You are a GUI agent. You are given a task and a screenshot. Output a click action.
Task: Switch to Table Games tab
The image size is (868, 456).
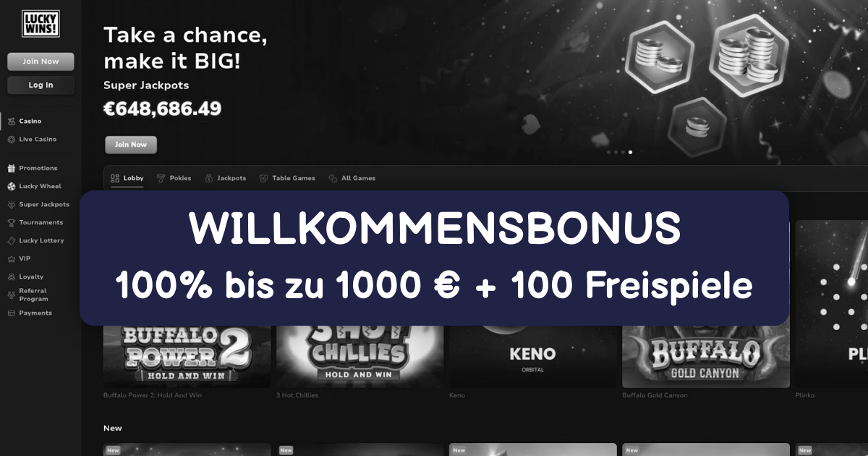click(287, 178)
